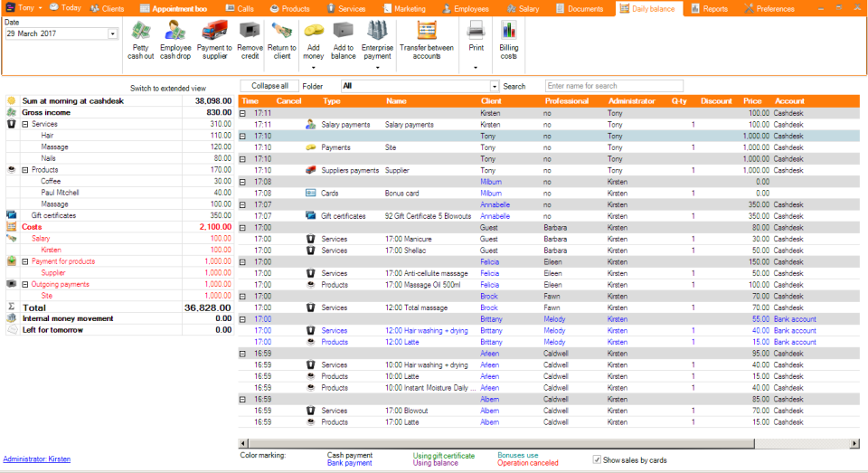868x473 pixels.
Task: Open Payment to supplier truck icon
Action: tap(214, 32)
